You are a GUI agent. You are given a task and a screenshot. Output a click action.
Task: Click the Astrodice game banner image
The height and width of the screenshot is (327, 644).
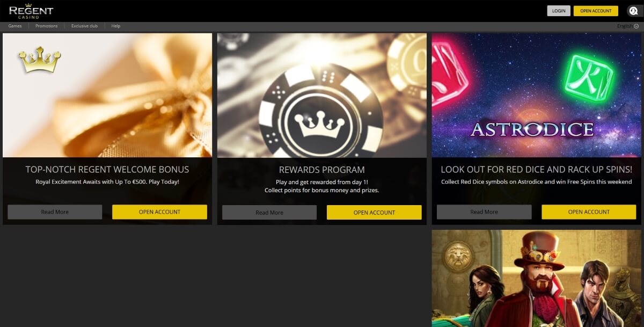[x=537, y=95]
